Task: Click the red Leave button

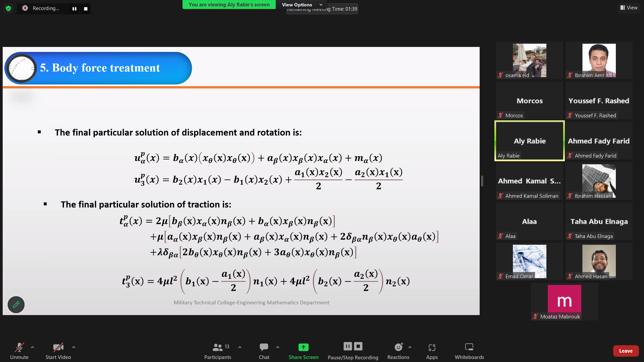Action: tap(626, 351)
